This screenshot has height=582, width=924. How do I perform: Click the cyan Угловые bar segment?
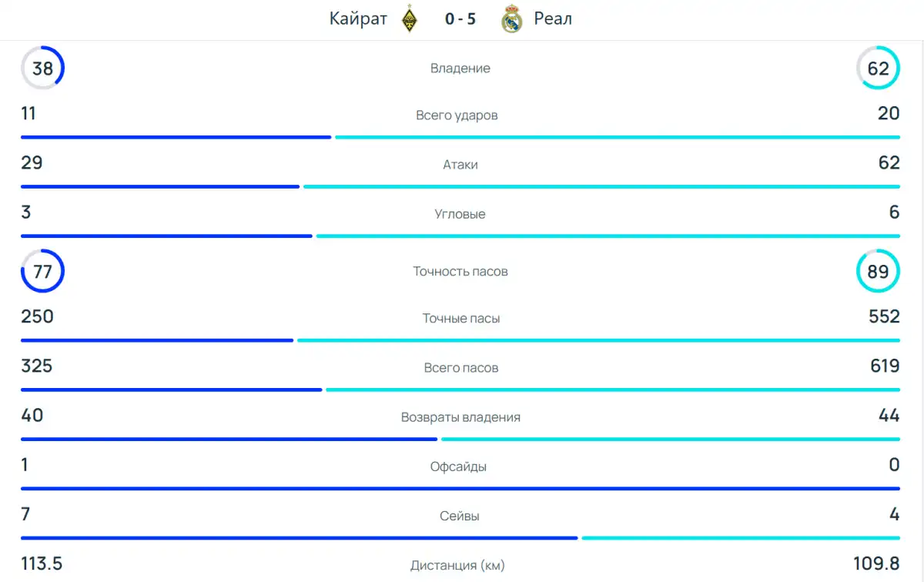point(608,236)
